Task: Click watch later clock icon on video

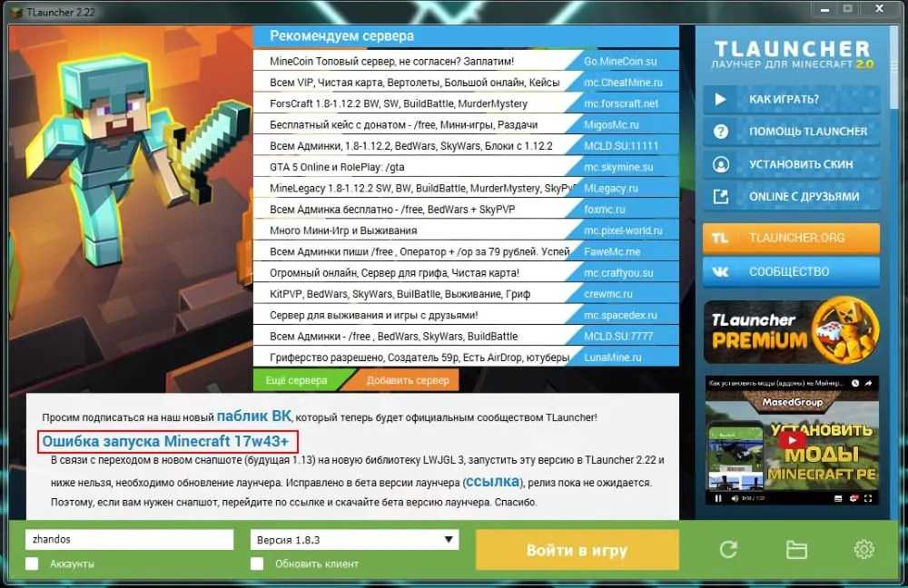Action: tap(855, 383)
